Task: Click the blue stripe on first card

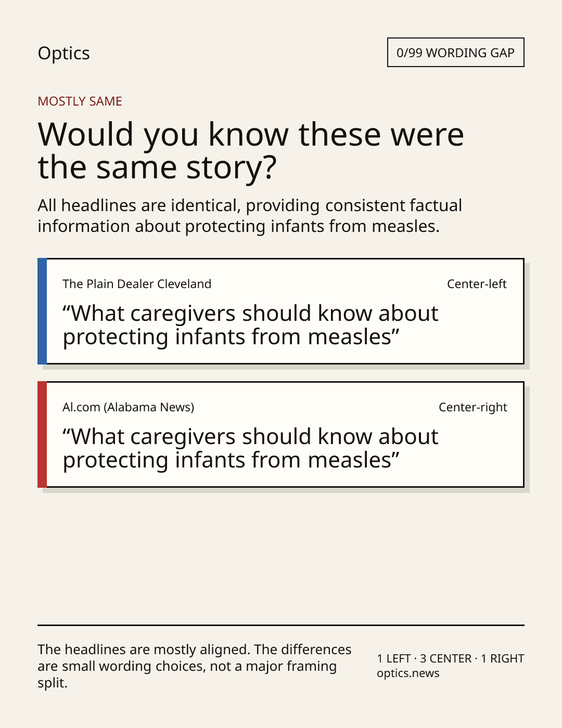Action: 42,311
